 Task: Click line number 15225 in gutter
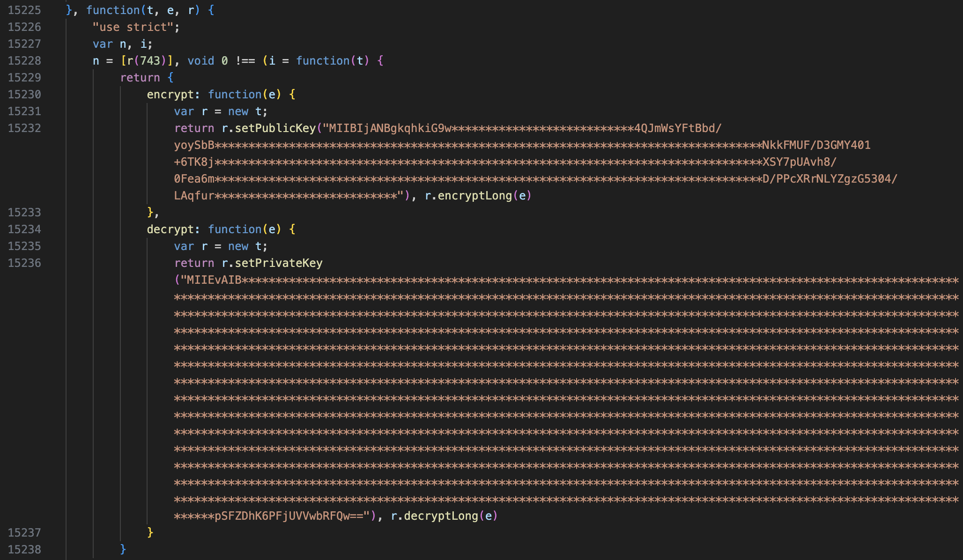24,10
